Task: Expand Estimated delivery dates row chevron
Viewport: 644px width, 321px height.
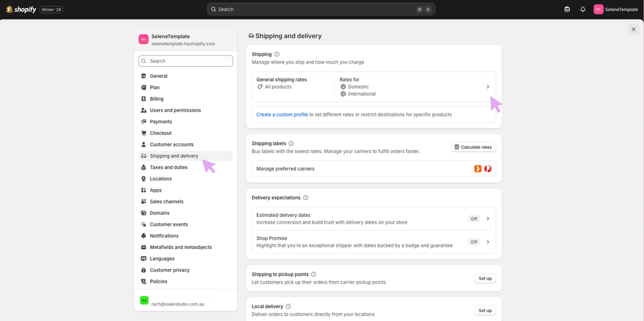Action: click(x=488, y=219)
